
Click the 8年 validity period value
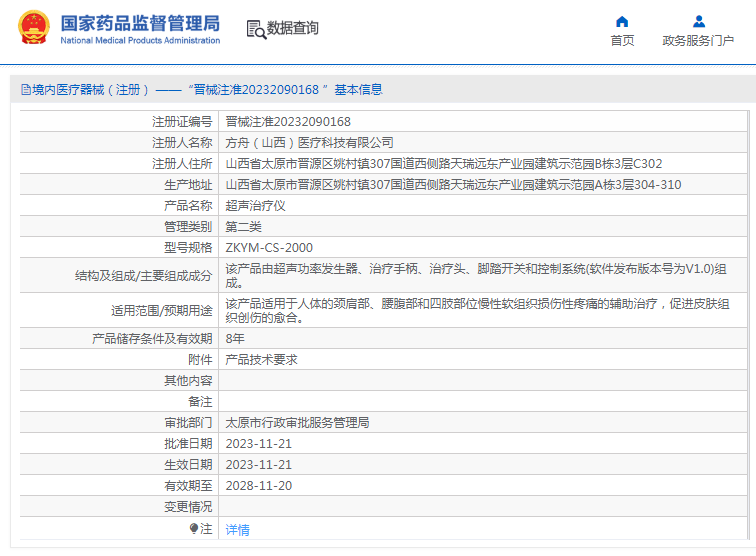point(235,338)
